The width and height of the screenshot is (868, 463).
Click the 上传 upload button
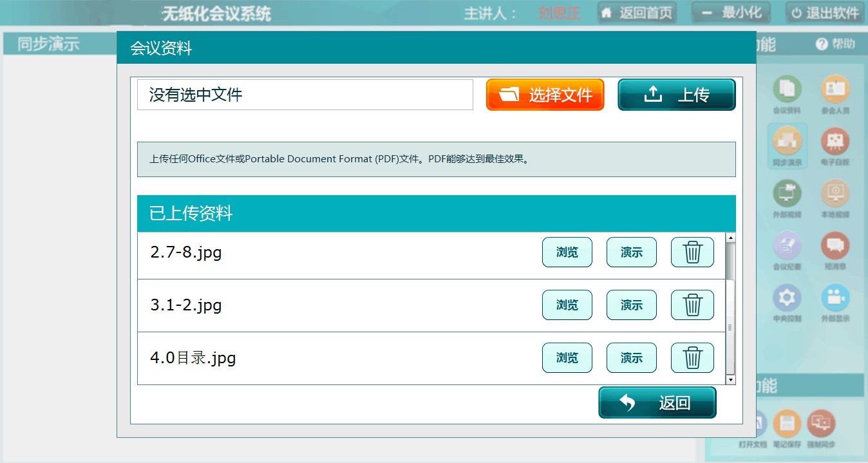(676, 95)
